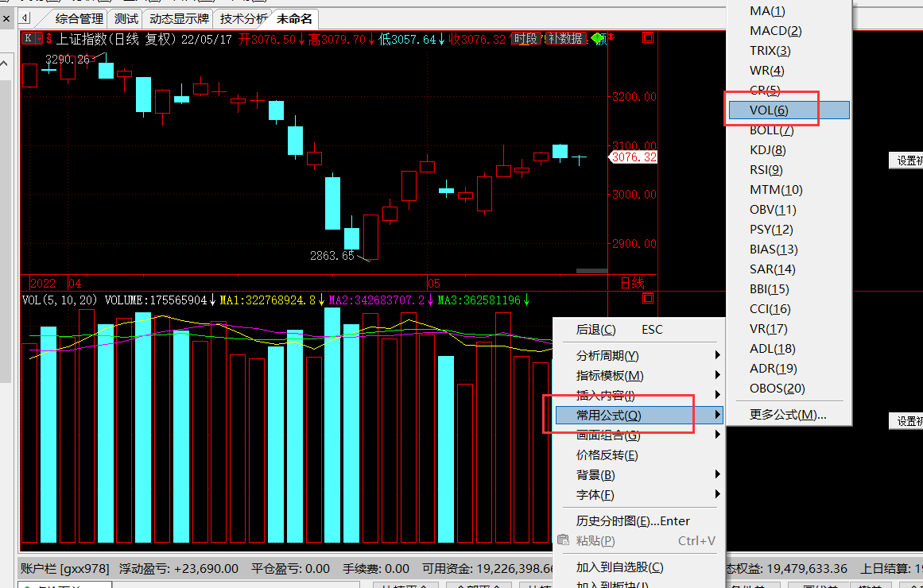
Task: Select the MACD(2) formula
Action: tap(789, 31)
